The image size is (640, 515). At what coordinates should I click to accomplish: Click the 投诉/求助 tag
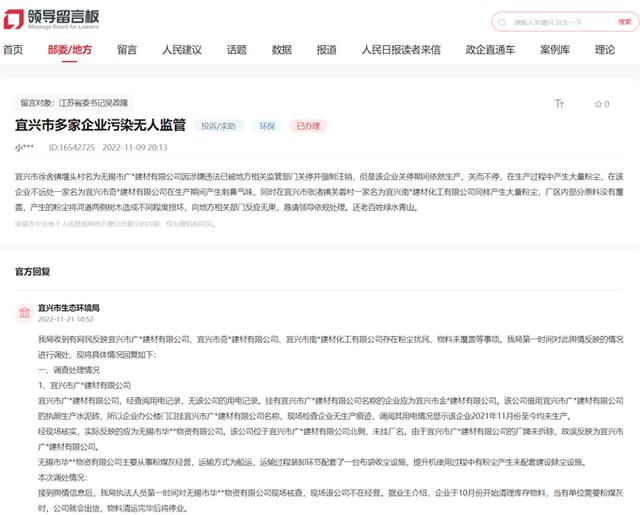(220, 126)
